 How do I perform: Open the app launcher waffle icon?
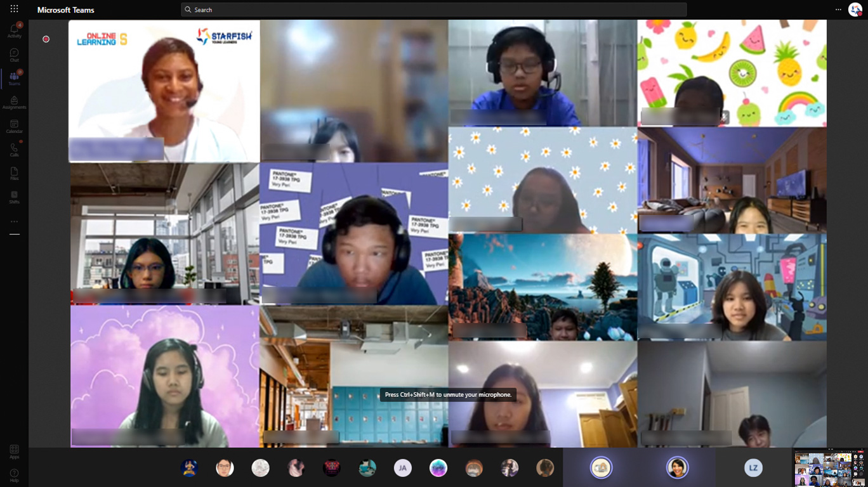point(14,10)
